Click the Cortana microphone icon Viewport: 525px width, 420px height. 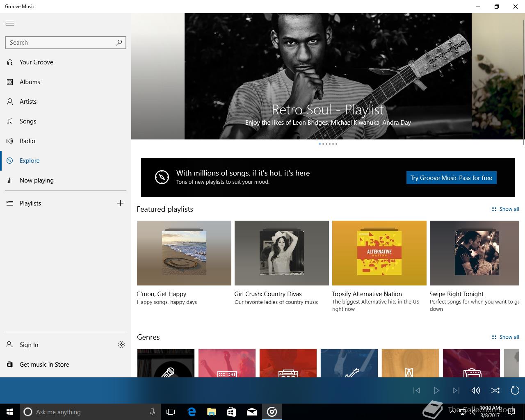(x=152, y=412)
